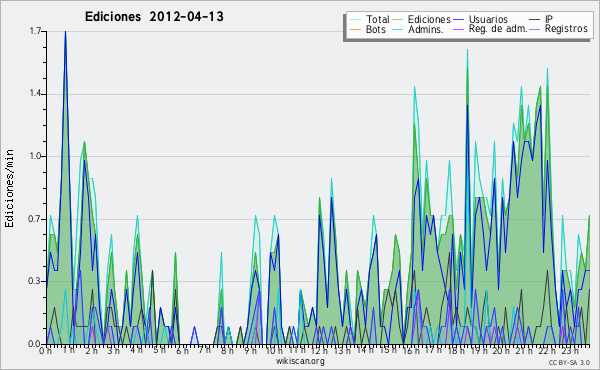The width and height of the screenshot is (600, 370).
Task: Click the tallest peak at 1 h
Action: tap(65, 32)
